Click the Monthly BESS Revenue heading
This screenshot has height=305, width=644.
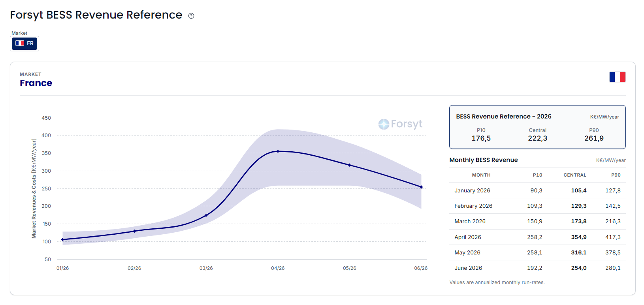coord(483,160)
